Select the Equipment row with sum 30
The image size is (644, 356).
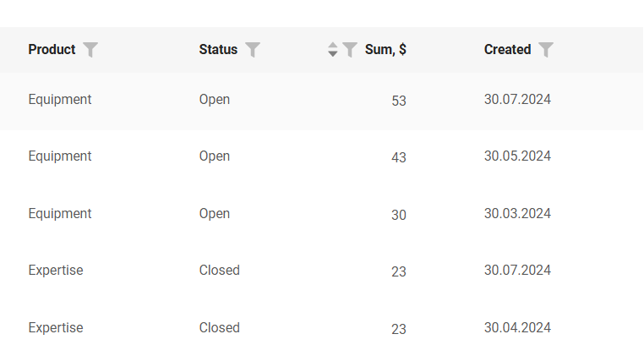coord(60,214)
